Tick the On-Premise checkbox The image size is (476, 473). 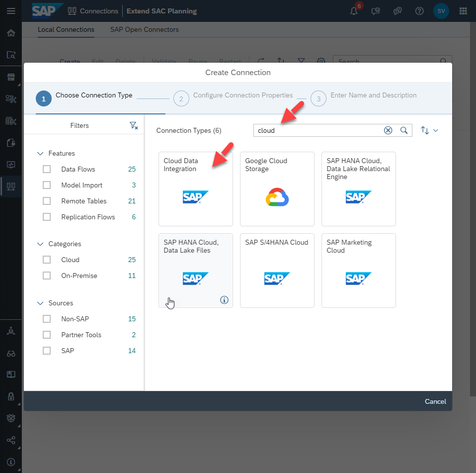pyautogui.click(x=47, y=276)
